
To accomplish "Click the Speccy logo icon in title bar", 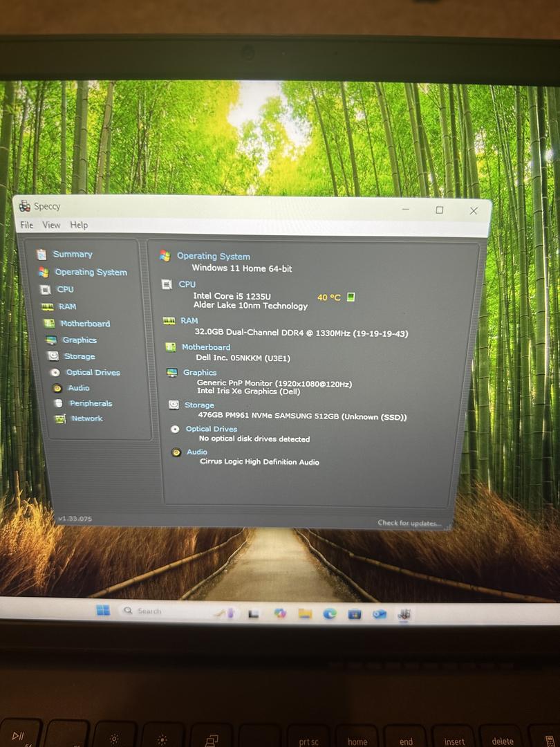I will click(25, 206).
